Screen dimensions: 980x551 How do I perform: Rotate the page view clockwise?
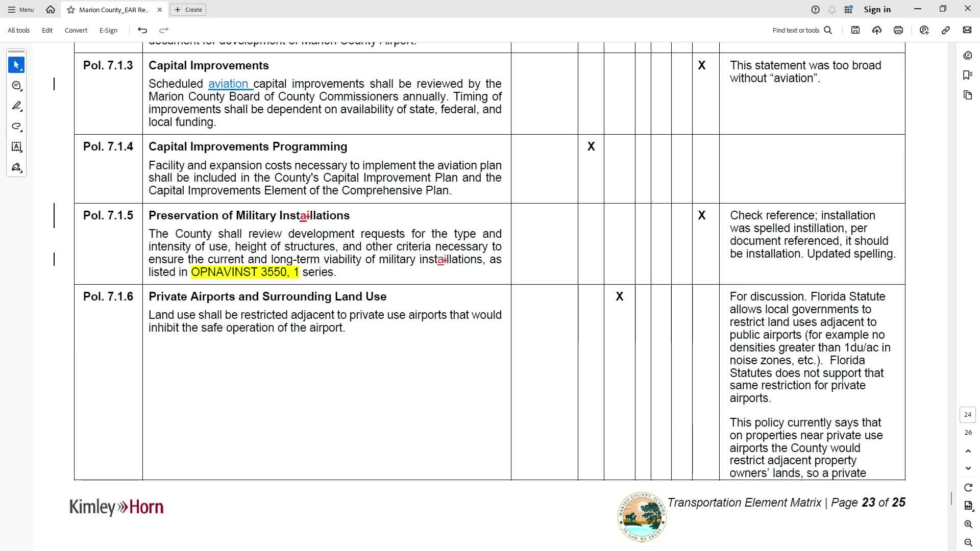coord(968,488)
